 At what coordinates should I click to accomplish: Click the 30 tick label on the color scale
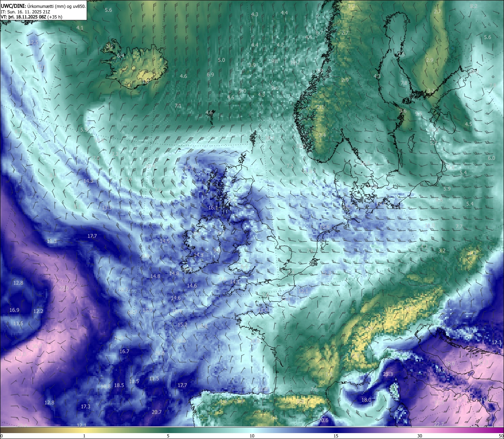tap(420, 435)
